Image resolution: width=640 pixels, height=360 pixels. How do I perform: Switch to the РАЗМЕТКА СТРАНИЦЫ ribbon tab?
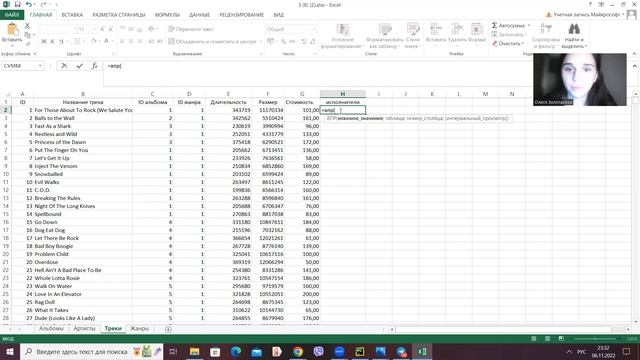click(x=119, y=15)
